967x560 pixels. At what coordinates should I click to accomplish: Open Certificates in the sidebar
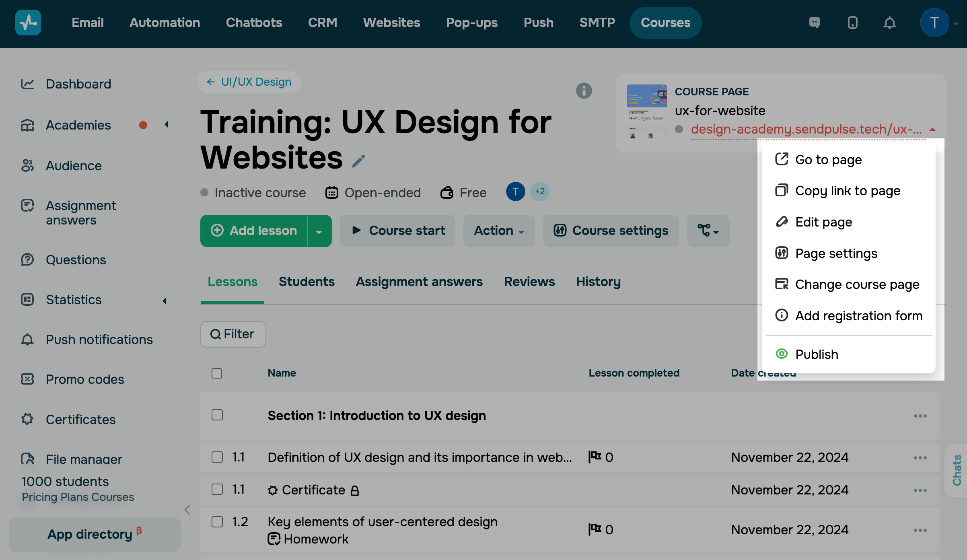tap(80, 419)
